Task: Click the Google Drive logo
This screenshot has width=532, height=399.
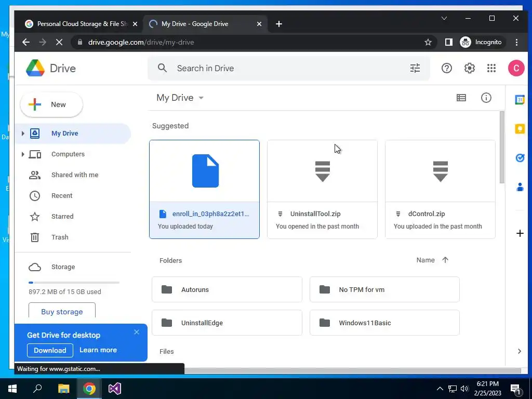Action: point(35,68)
